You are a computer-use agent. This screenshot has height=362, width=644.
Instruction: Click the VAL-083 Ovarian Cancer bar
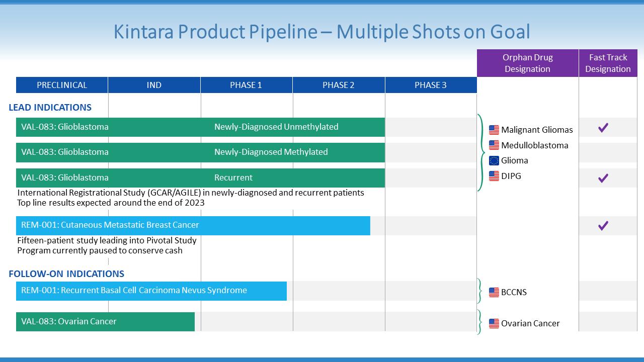(105, 322)
